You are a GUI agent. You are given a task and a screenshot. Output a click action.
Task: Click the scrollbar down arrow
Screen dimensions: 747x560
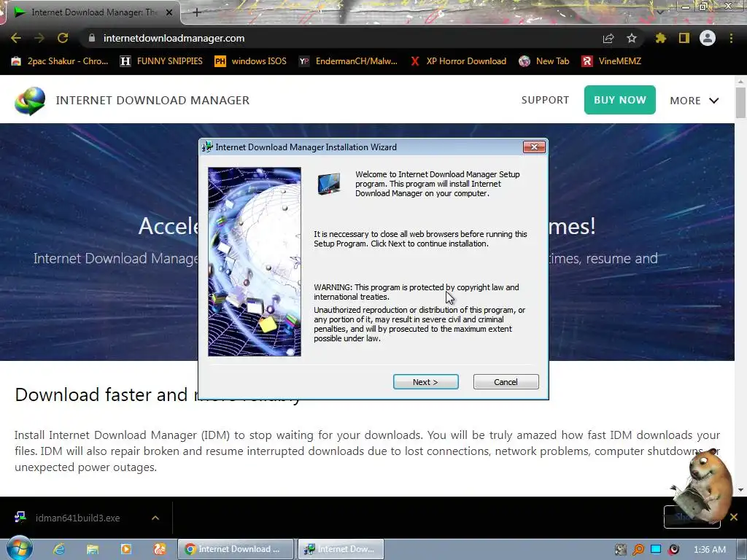tap(740, 489)
